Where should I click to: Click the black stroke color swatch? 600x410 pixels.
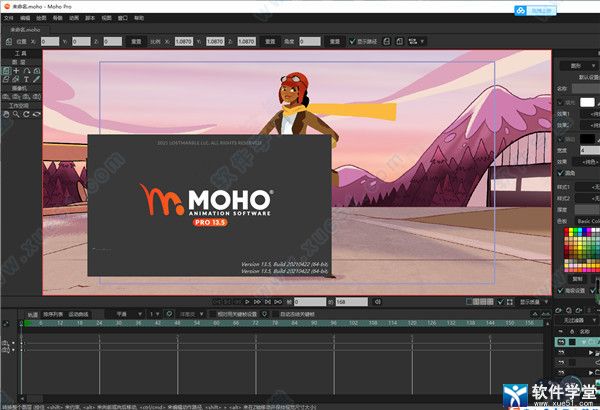pyautogui.click(x=587, y=139)
